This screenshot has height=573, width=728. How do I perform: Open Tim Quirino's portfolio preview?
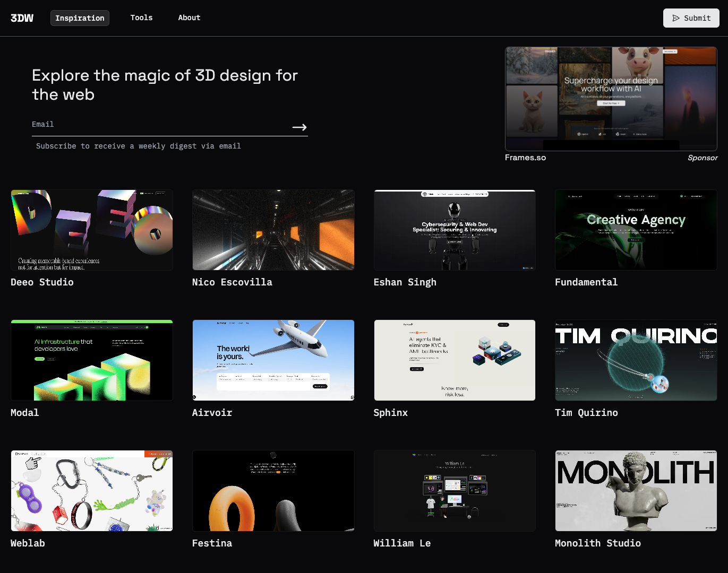(636, 360)
